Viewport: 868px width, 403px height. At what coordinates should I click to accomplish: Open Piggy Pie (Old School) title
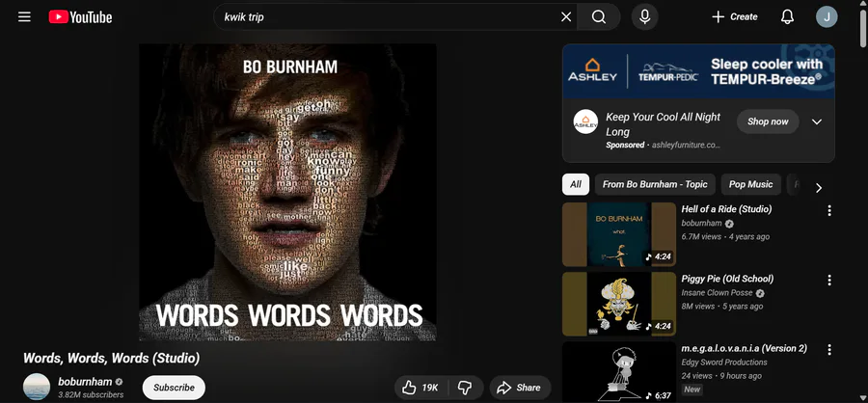(727, 279)
